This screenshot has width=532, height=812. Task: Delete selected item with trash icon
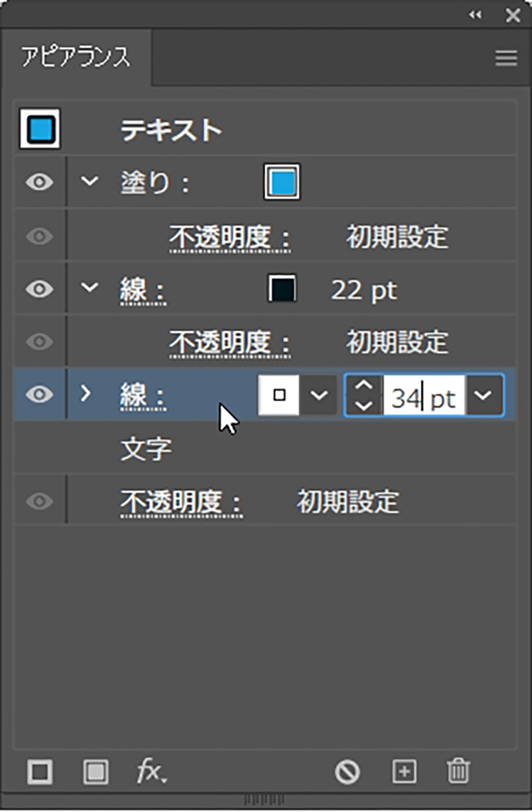tap(458, 772)
